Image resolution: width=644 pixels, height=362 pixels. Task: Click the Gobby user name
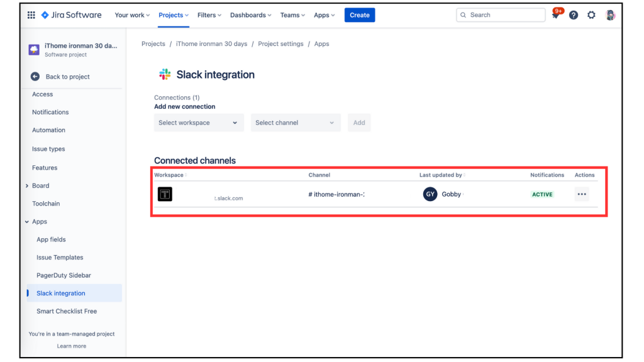pos(452,195)
